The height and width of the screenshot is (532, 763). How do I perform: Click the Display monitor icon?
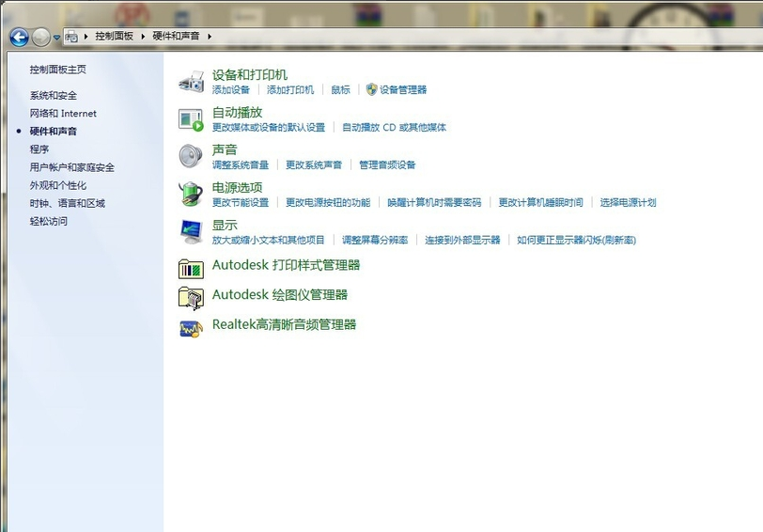192,231
